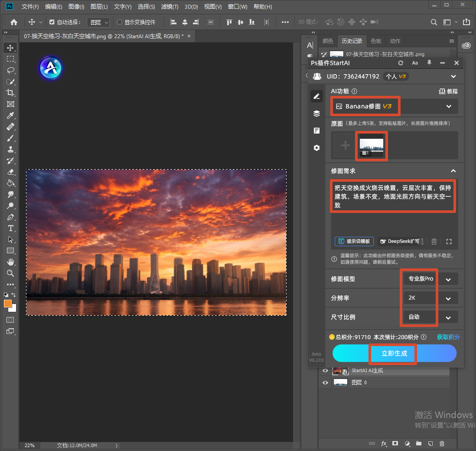Select the Crop tool
476x451 pixels.
click(10, 93)
